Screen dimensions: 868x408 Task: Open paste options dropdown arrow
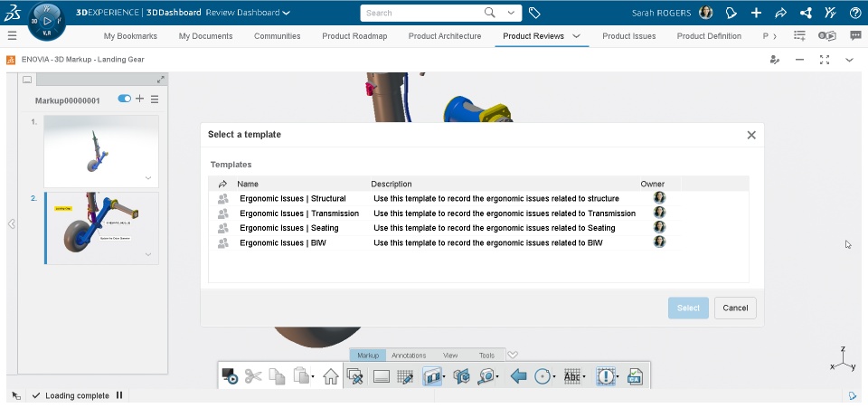(313, 377)
